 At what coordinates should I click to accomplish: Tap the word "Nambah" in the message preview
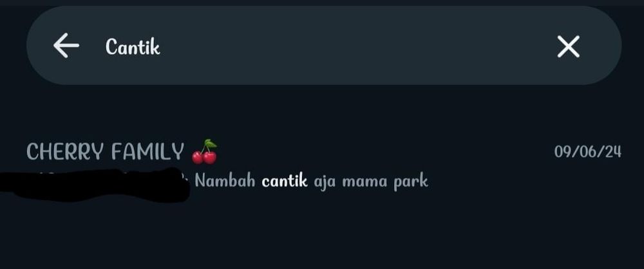tap(225, 181)
